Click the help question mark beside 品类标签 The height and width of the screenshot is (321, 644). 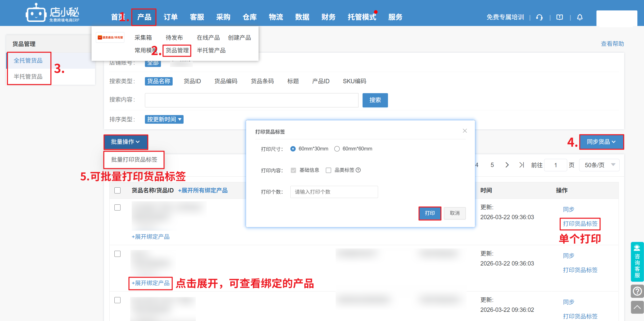pyautogui.click(x=358, y=170)
